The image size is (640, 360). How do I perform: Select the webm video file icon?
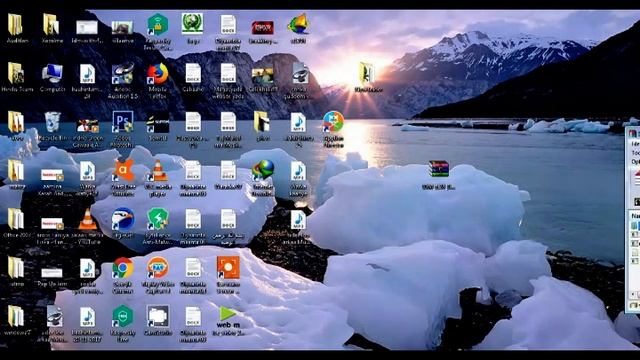(x=228, y=316)
